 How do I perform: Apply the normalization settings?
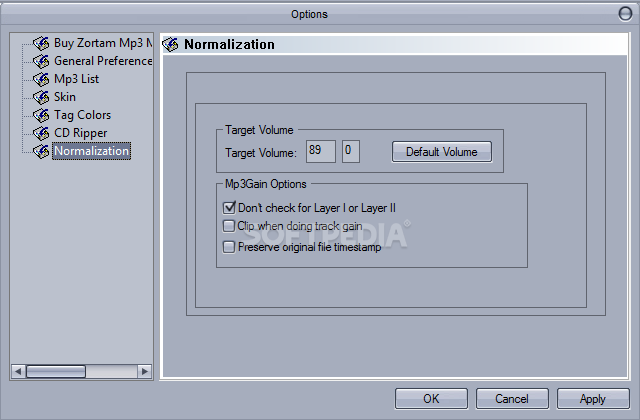click(x=593, y=398)
